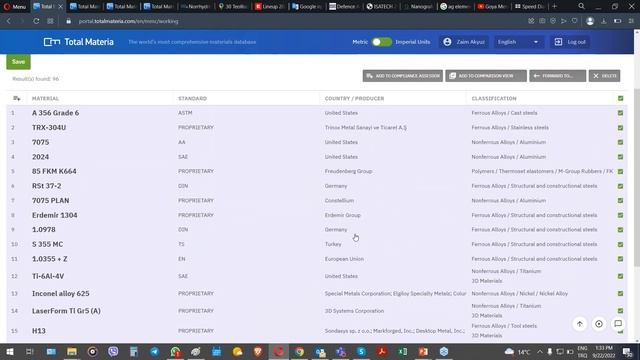The height and width of the screenshot is (360, 640).
Task: Click Add to Comparison View button
Action: point(486,76)
